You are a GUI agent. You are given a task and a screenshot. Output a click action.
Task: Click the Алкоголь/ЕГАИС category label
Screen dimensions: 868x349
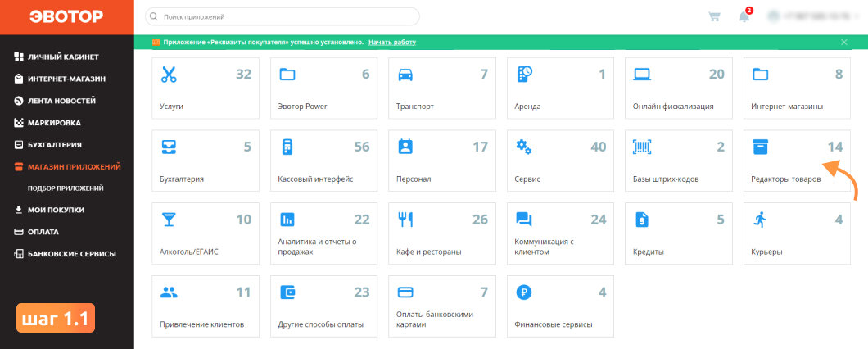(x=189, y=252)
